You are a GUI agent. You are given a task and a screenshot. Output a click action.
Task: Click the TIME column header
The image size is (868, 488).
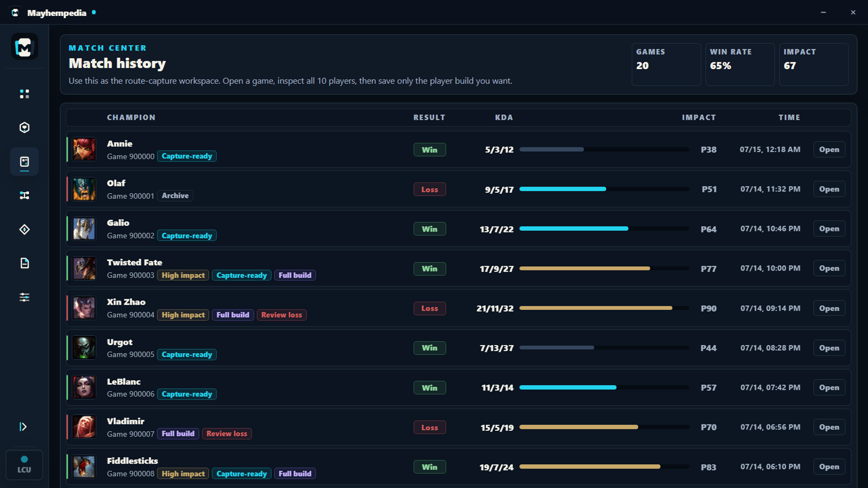point(789,117)
